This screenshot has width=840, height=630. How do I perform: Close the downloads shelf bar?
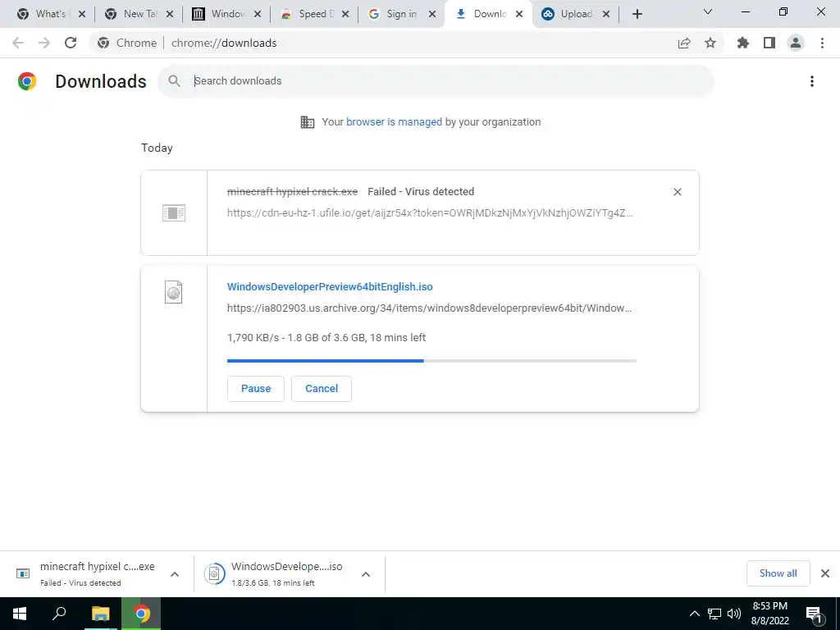pos(825,573)
